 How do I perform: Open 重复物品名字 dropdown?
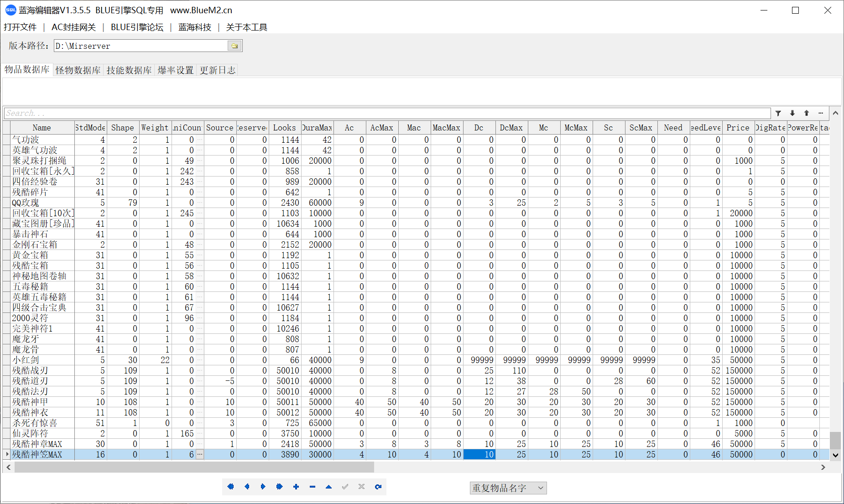tap(508, 488)
